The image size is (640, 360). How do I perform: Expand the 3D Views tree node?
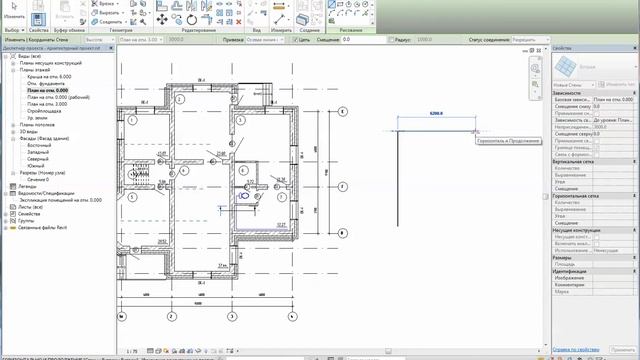click(13, 132)
